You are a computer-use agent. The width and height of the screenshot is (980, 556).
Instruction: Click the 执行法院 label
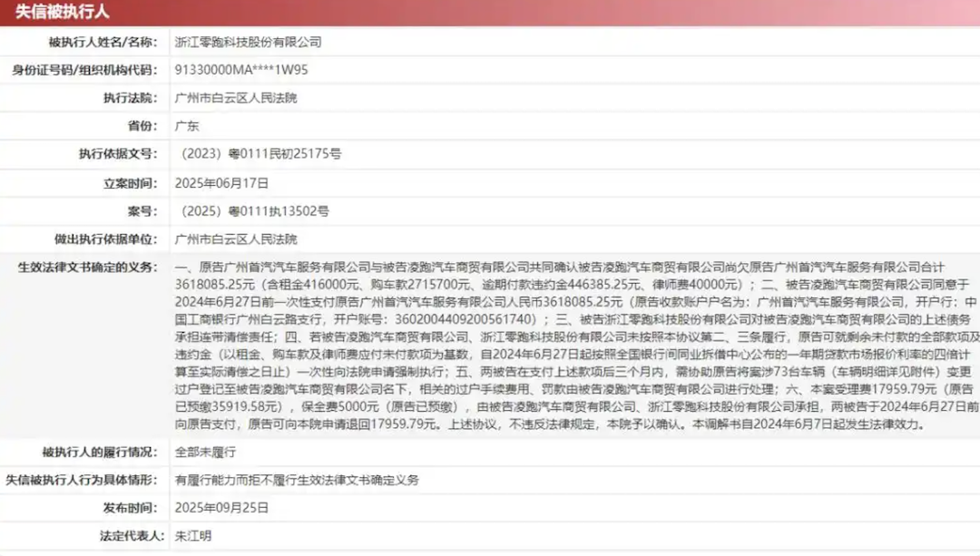point(130,98)
